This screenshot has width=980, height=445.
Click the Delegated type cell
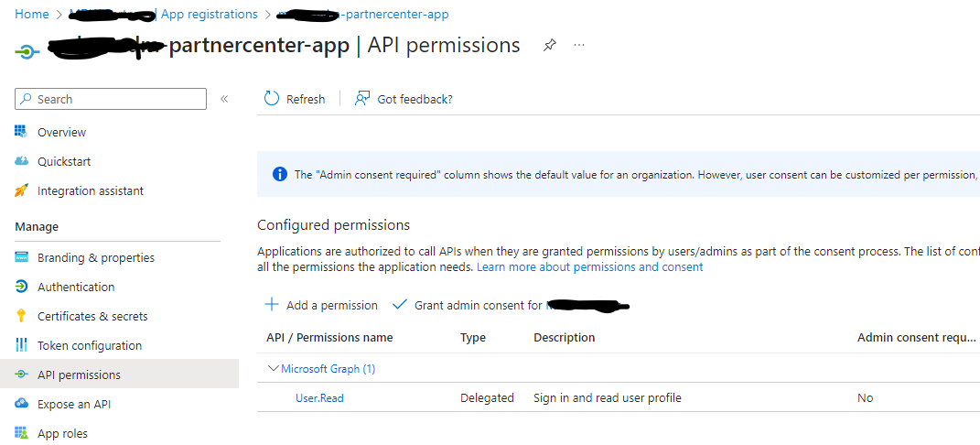(487, 397)
